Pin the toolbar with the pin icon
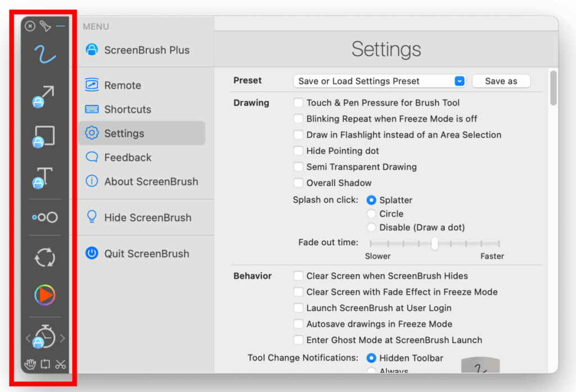576x392 pixels. point(45,26)
